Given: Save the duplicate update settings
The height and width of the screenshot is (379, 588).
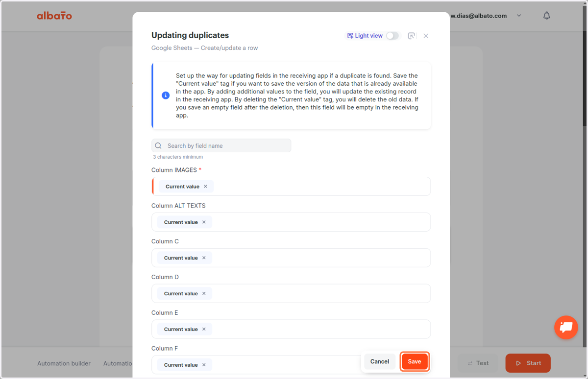Looking at the screenshot, I should coord(415,361).
